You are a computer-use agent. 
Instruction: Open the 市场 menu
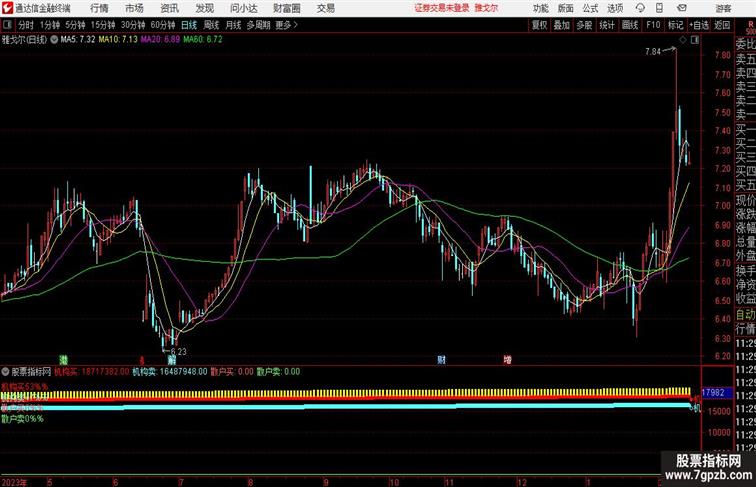point(134,8)
